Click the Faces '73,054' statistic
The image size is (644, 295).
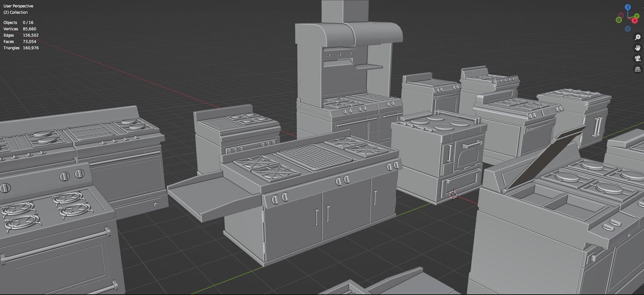[30, 42]
